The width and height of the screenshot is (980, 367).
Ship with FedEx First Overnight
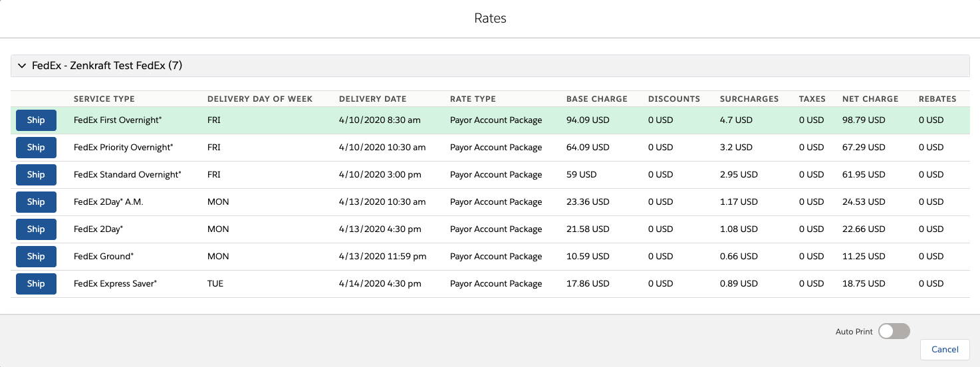(x=36, y=120)
